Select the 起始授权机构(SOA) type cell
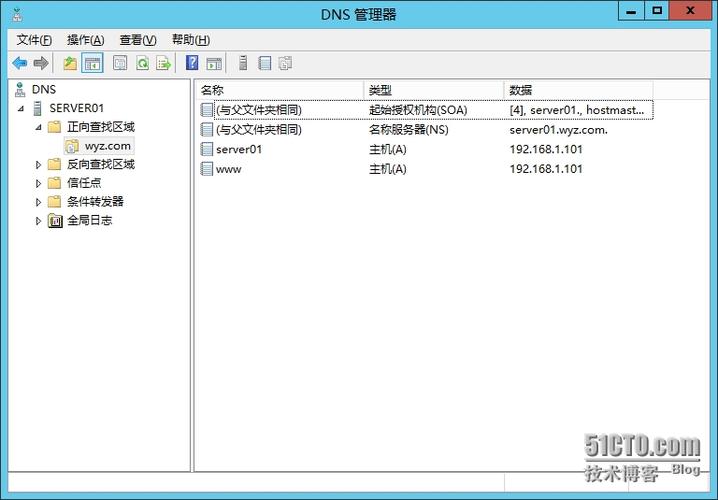This screenshot has width=718, height=500. click(418, 110)
